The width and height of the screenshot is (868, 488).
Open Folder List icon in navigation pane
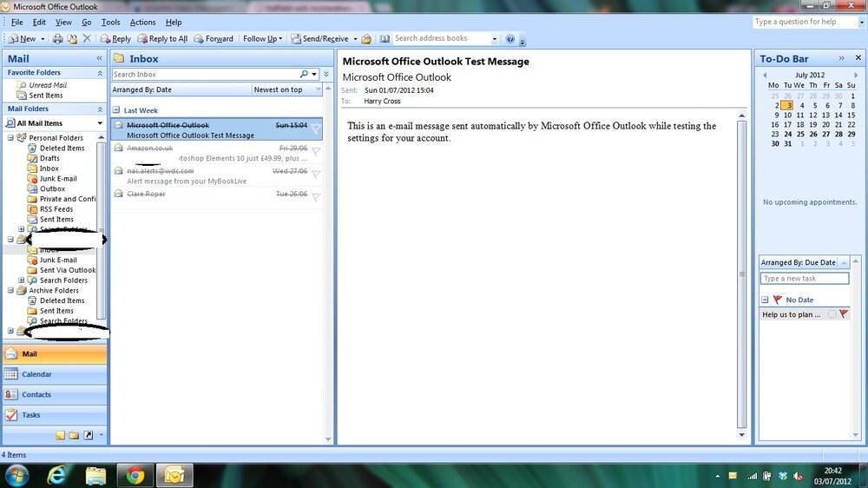(74, 435)
